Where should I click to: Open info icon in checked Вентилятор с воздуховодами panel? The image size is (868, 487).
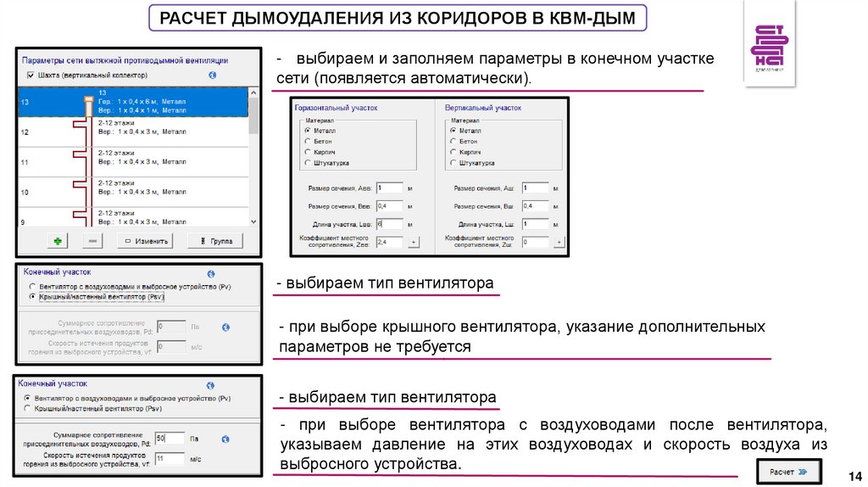click(210, 385)
